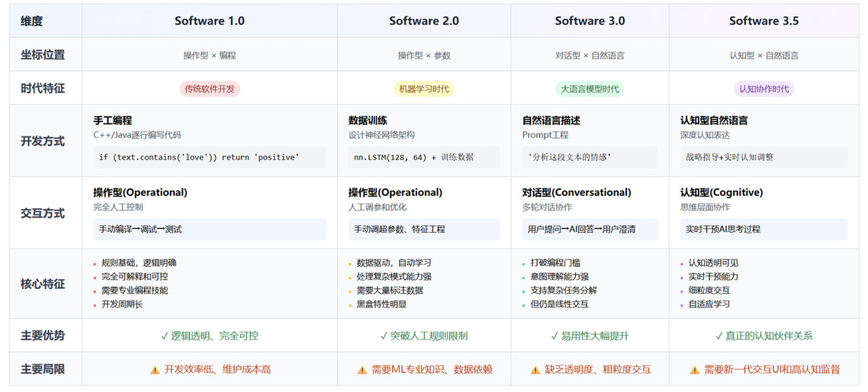Click warning icon beside 需要ML专业知识、数据依赖
Image resolution: width=868 pixels, height=392 pixels.
coord(362,370)
